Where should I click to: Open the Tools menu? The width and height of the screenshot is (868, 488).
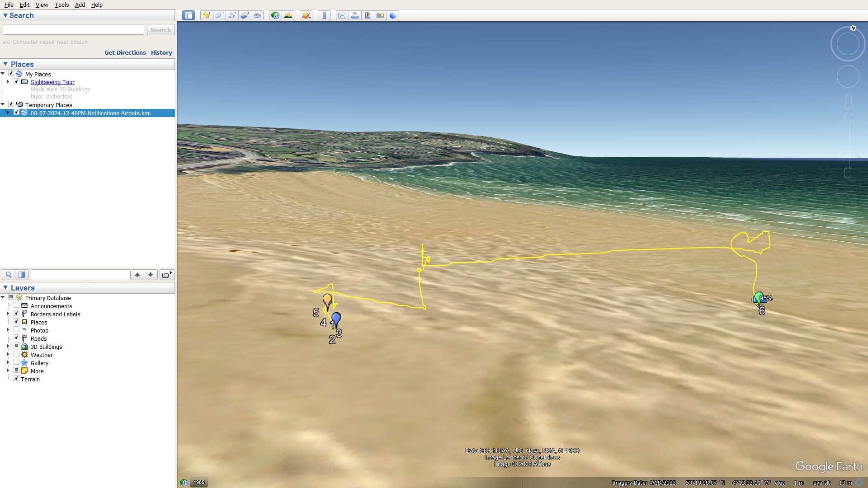click(61, 5)
